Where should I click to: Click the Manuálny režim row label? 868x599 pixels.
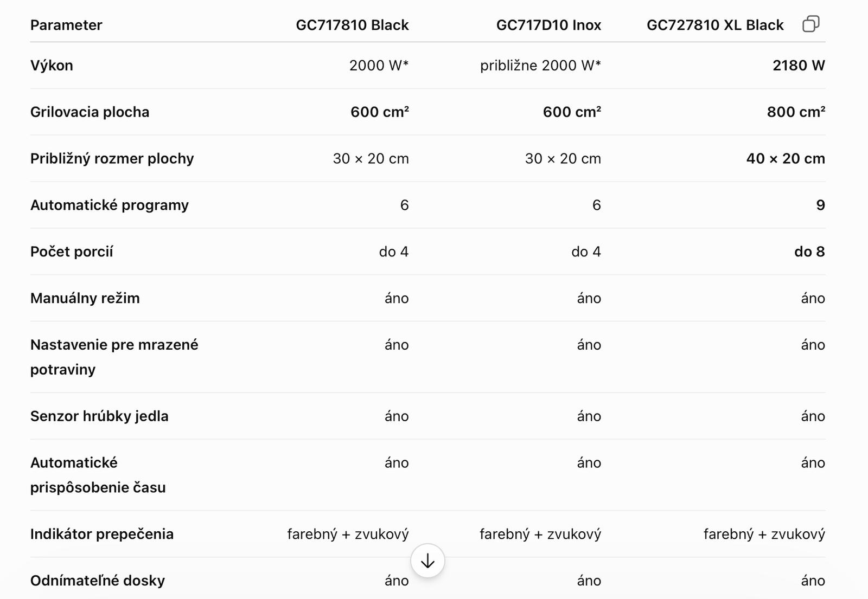(x=85, y=298)
